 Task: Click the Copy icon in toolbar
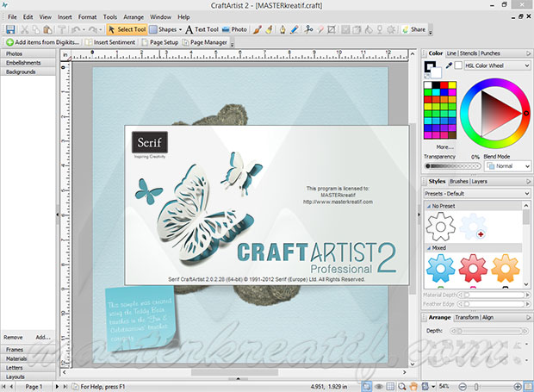point(36,29)
